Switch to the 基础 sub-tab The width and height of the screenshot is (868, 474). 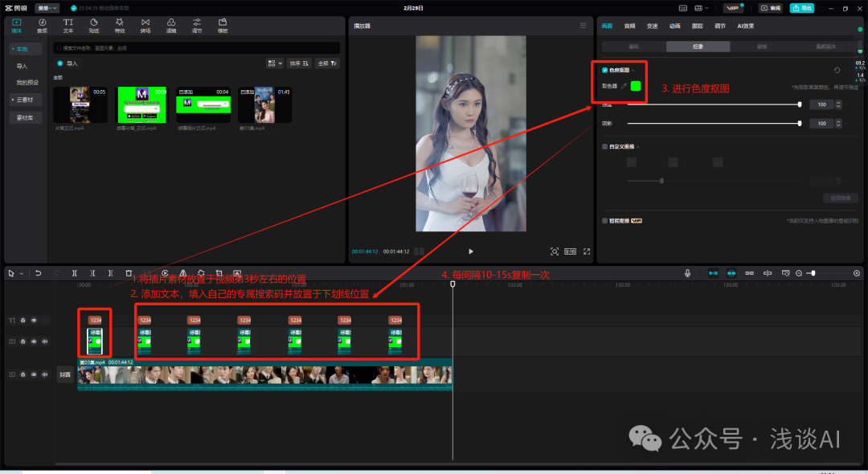[633, 47]
